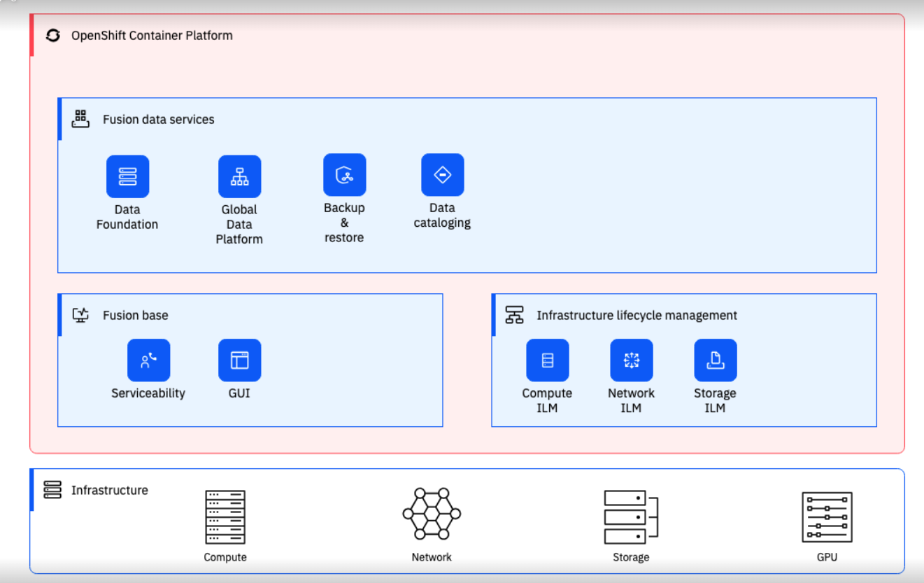Image resolution: width=924 pixels, height=583 pixels.
Task: Click the Compute server rack icon
Action: pos(225,517)
